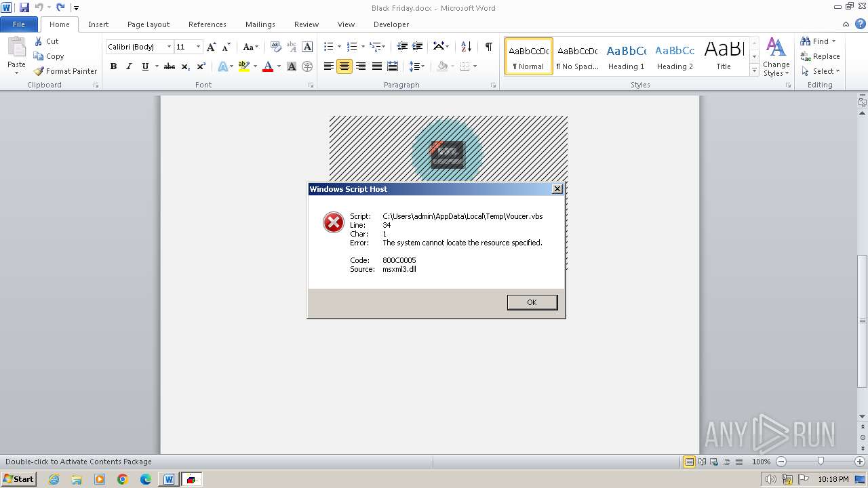868x488 pixels.
Task: Open the Select dropdown in Editing
Action: 820,71
